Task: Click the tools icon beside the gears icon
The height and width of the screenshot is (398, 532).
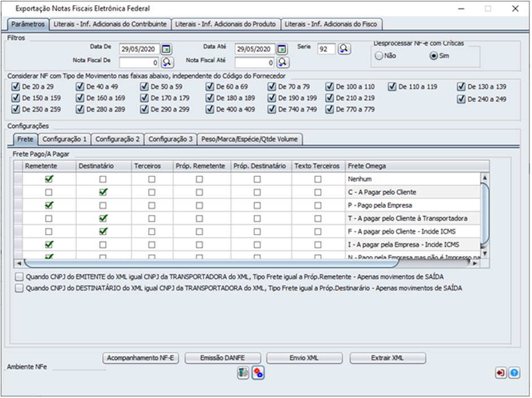Action: pos(243,373)
